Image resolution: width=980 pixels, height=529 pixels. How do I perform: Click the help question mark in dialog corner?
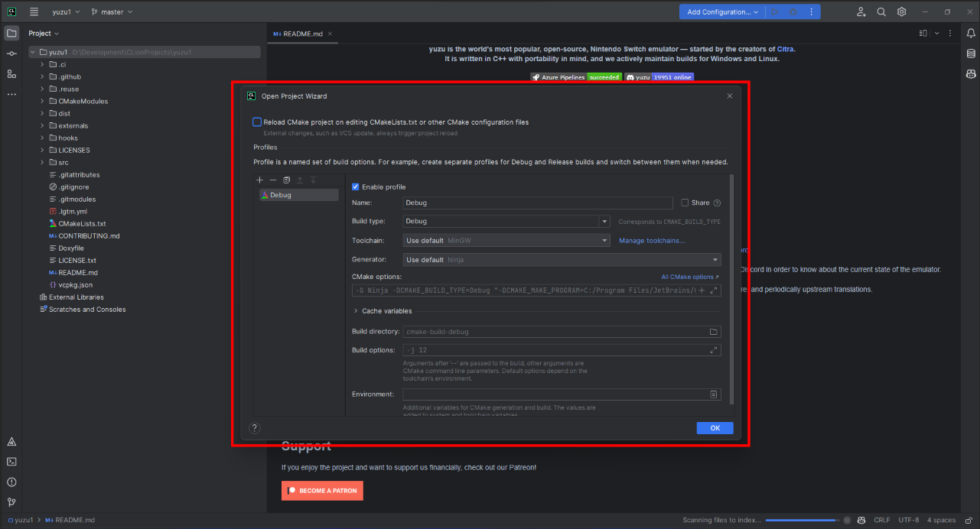click(x=256, y=428)
